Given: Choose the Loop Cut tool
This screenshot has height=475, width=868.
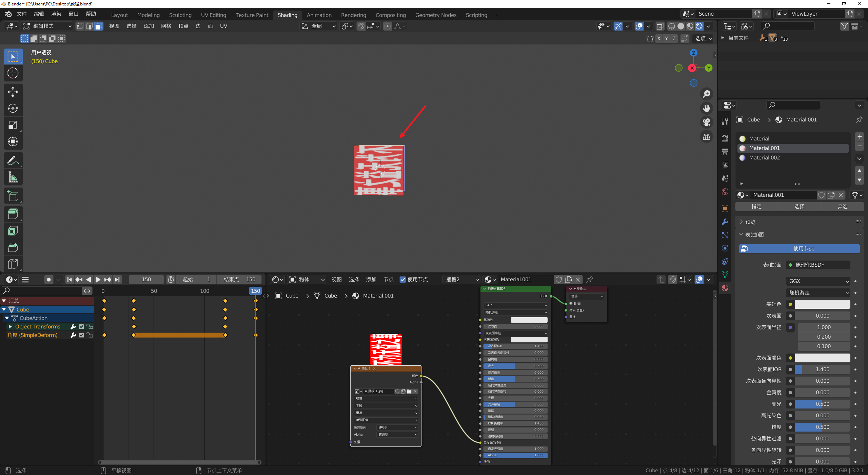Looking at the screenshot, I should pos(13,264).
